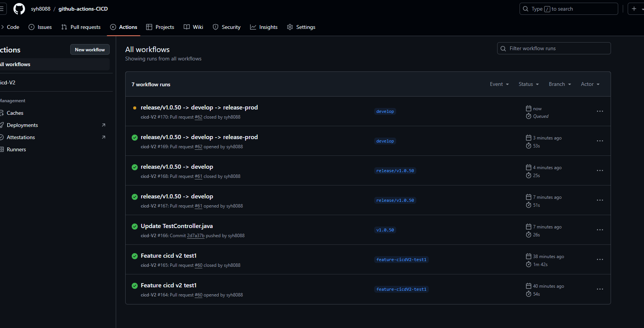Open pull request #60 link in run #164
The height and width of the screenshot is (328, 644).
point(198,295)
